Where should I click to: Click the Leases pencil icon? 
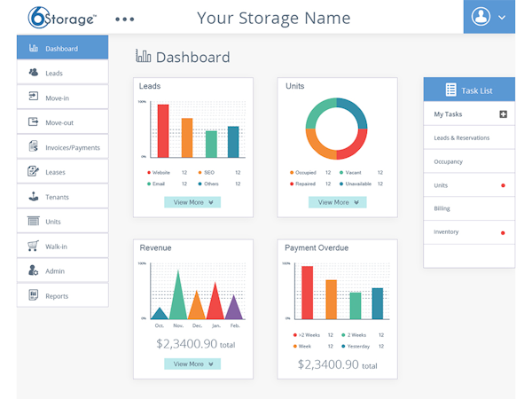tap(33, 172)
